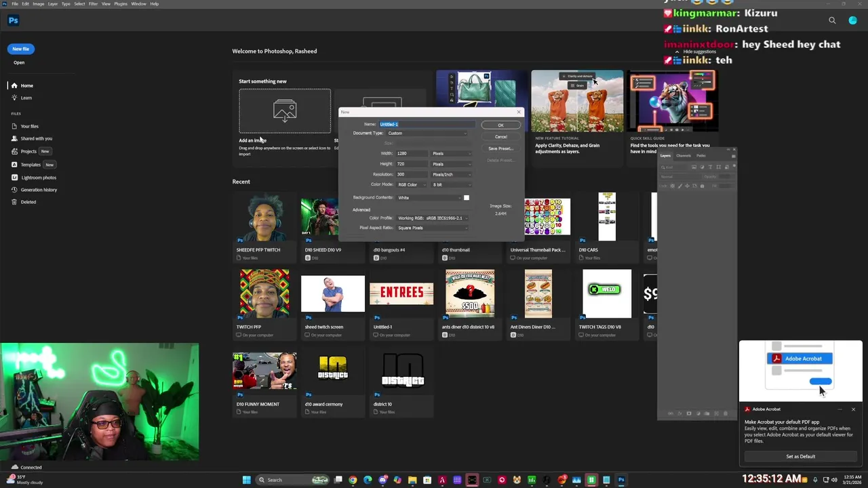Open the d10 award cermony thumbnail
The height and width of the screenshot is (488, 868).
click(x=332, y=371)
